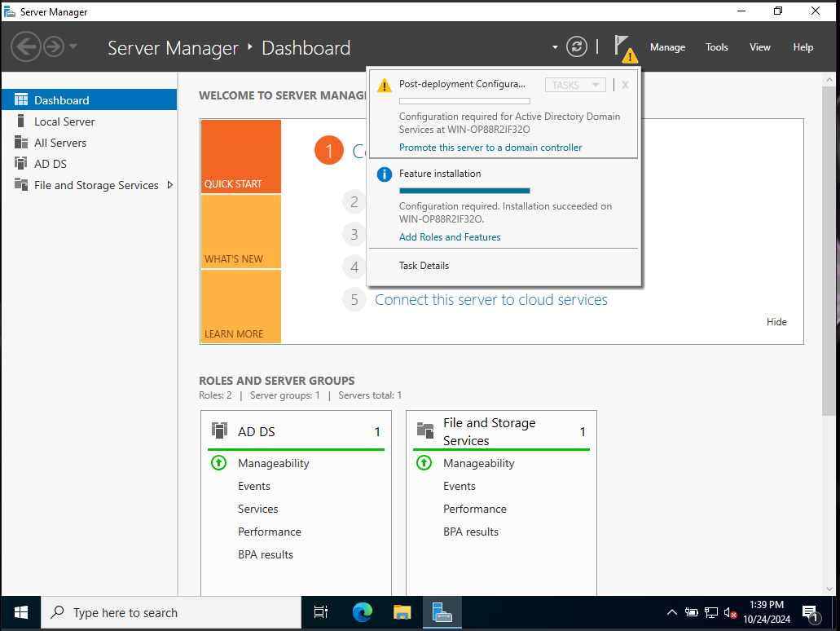Viewport: 840px width, 631px height.
Task: Open the Help menu
Action: coord(803,47)
